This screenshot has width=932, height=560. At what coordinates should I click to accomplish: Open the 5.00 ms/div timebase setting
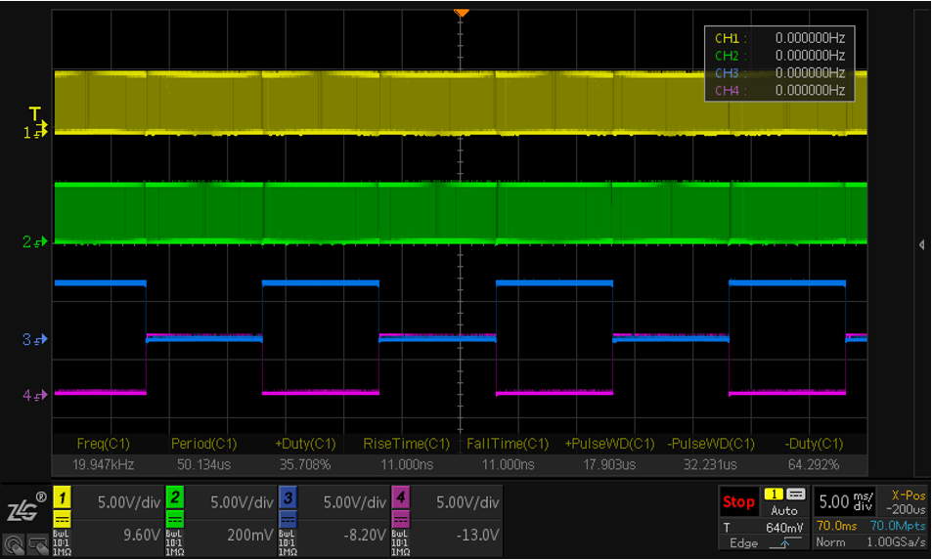point(848,503)
